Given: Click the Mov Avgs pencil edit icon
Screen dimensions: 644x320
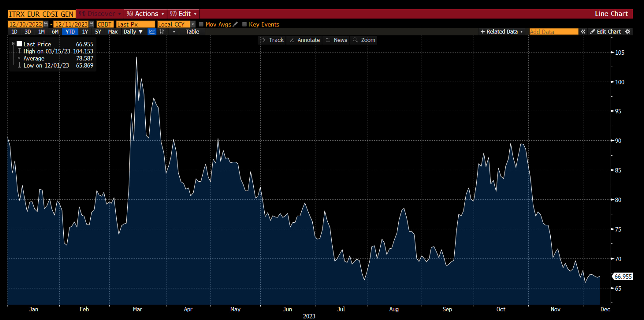Looking at the screenshot, I should [x=235, y=24].
